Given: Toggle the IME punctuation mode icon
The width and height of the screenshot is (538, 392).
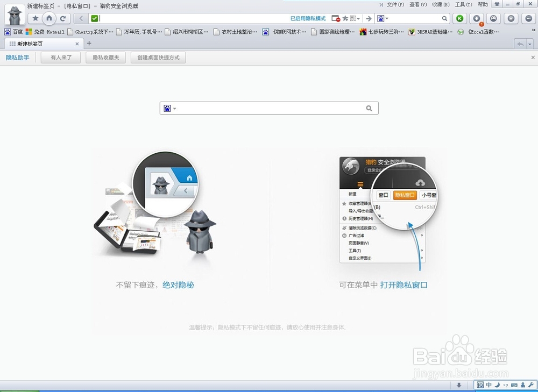Looking at the screenshot, I should click(x=505, y=385).
